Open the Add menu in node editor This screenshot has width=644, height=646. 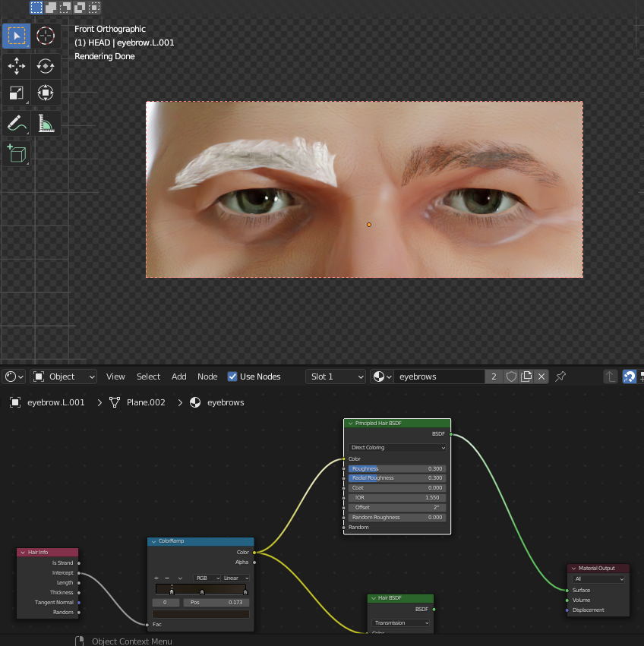(x=179, y=377)
